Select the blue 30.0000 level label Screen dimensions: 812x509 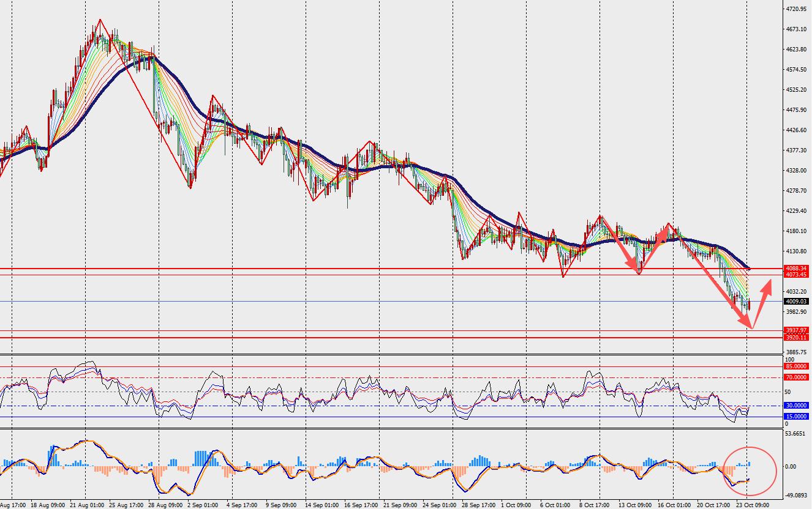796,406
